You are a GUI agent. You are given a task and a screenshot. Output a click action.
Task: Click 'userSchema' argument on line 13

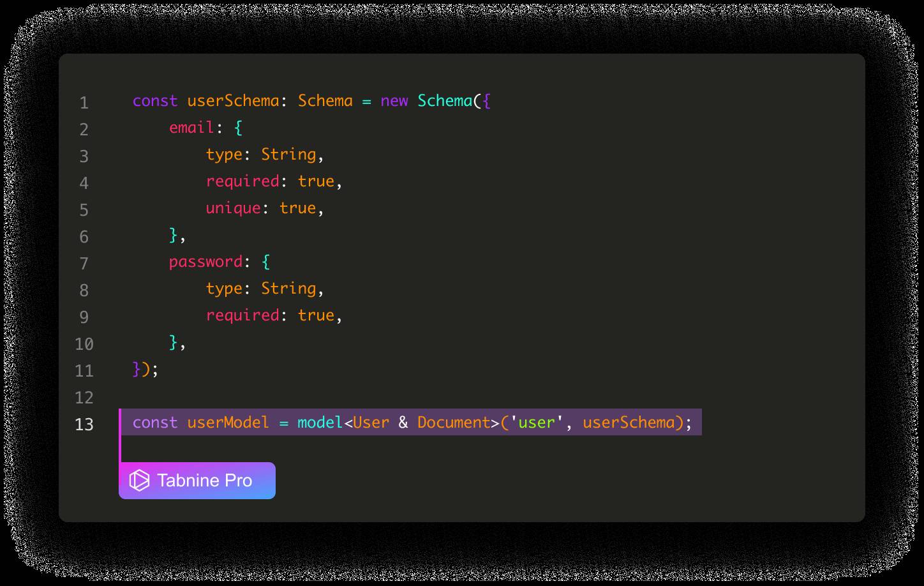(629, 423)
